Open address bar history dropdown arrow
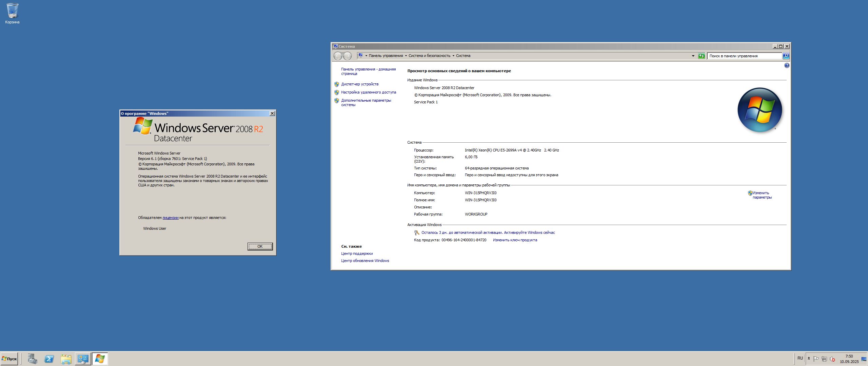This screenshot has height=366, width=868. (693, 56)
